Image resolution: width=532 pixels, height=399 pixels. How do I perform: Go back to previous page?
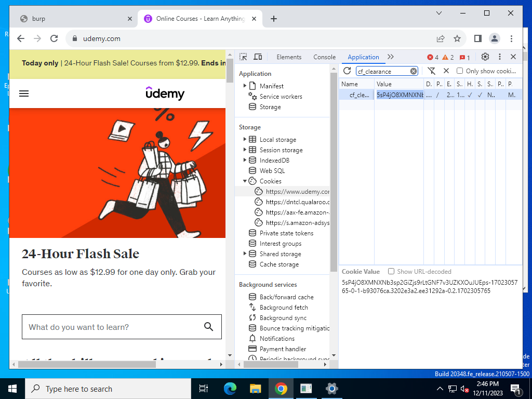(x=21, y=38)
